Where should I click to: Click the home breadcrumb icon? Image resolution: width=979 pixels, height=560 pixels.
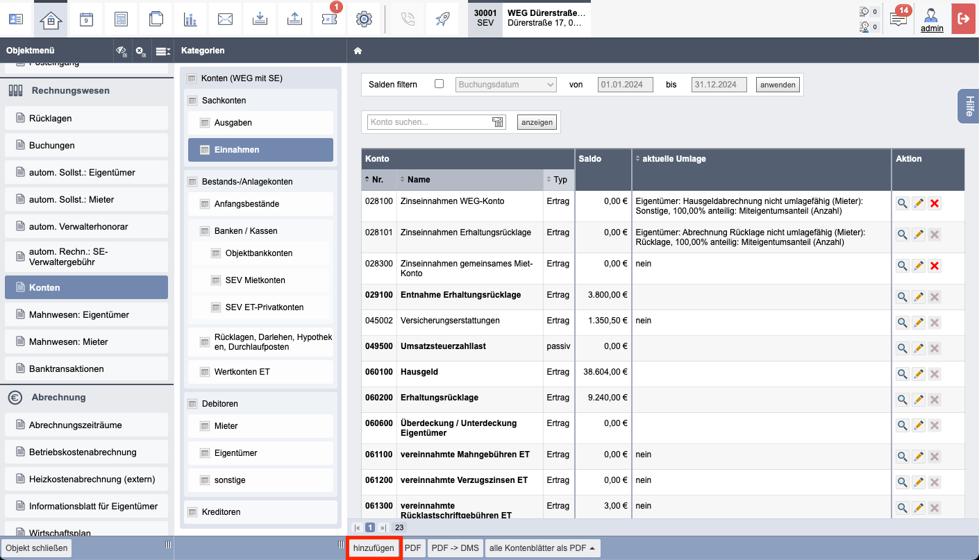[x=358, y=51]
